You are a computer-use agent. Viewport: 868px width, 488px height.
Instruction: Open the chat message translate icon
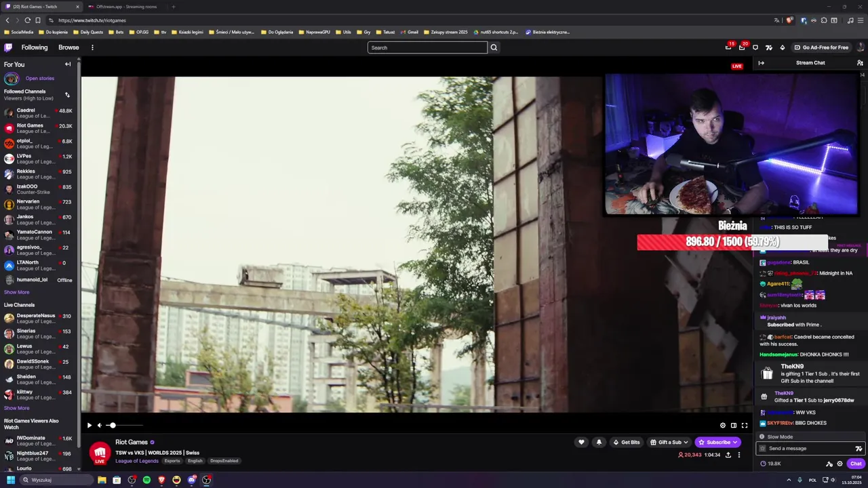(859, 448)
